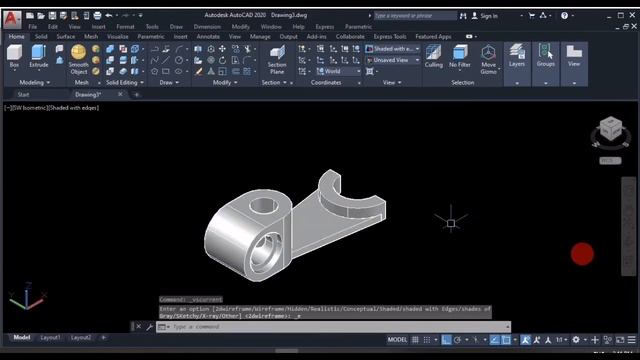Toggle polar tracking in status bar
Viewport: 640px width, 360px height.
458,340
